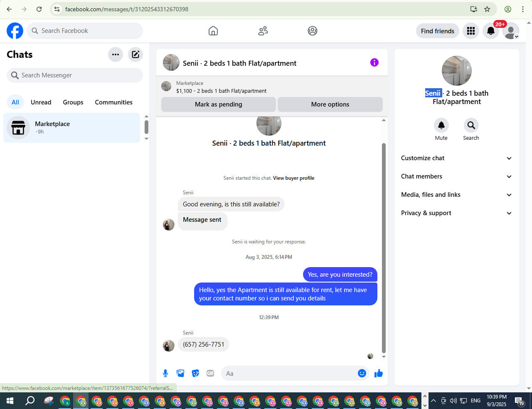Viewport: 532px width, 409px height.
Task: Open the Chrome profile icon
Action: tap(508, 9)
